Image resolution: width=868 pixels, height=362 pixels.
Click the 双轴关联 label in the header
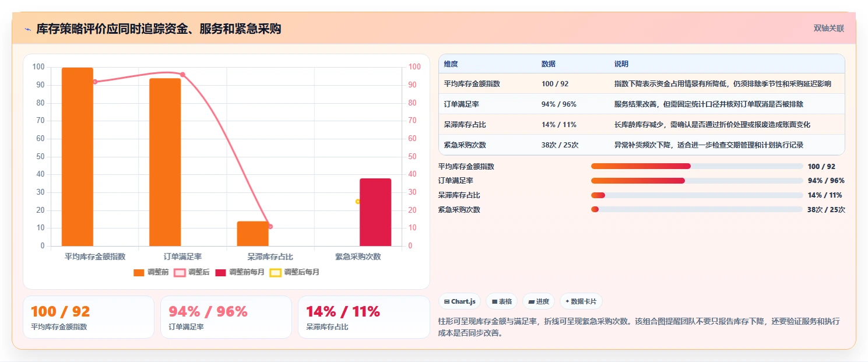click(828, 28)
